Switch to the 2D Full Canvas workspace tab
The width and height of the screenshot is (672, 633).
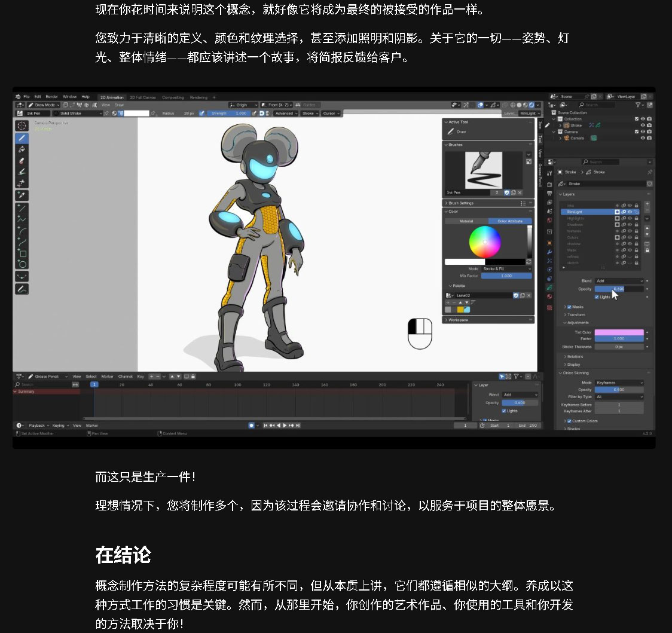point(143,97)
